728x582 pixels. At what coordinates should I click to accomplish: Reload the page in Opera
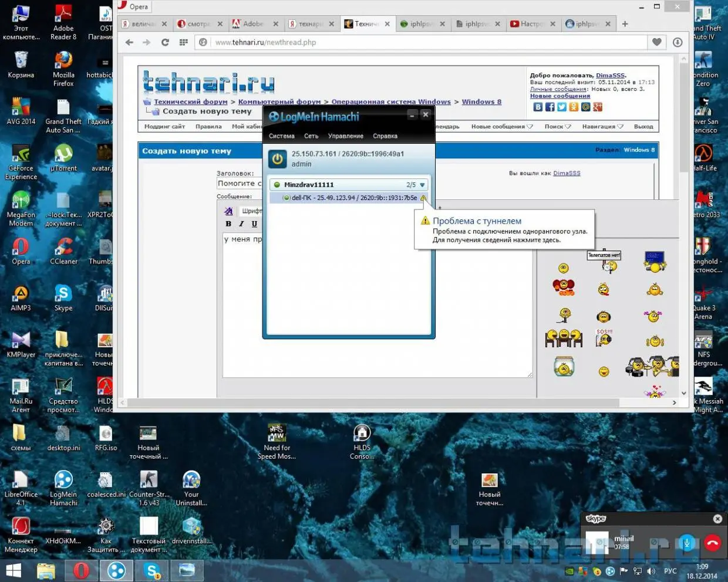[165, 42]
